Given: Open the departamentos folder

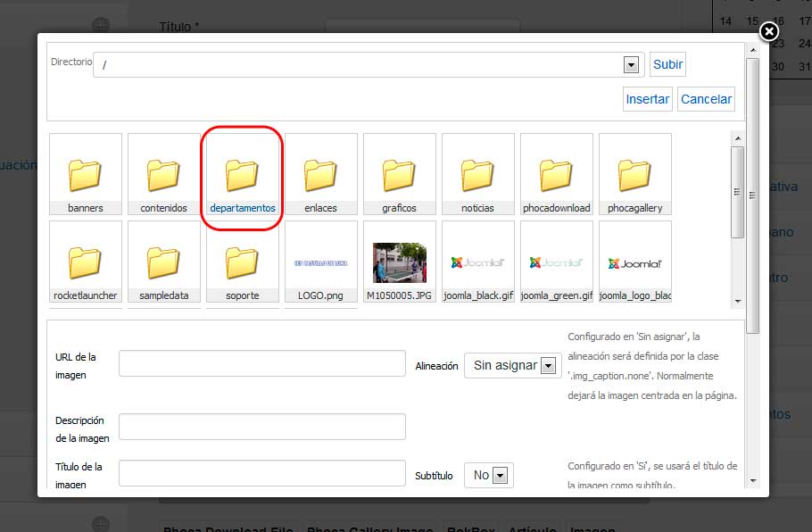Looking at the screenshot, I should [x=242, y=175].
